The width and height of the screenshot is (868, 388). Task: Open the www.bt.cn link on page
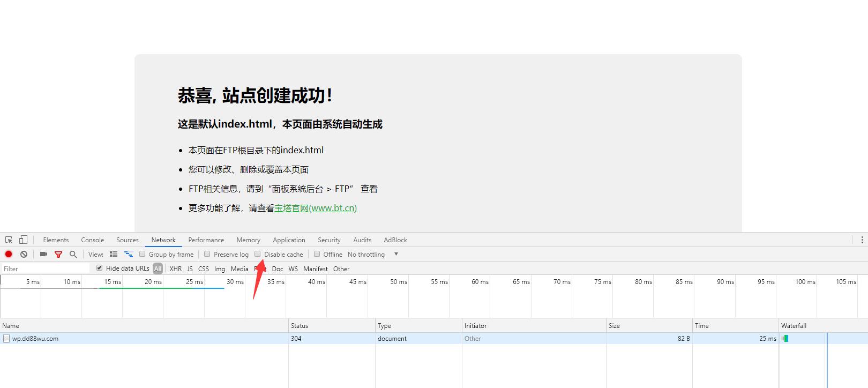click(316, 208)
